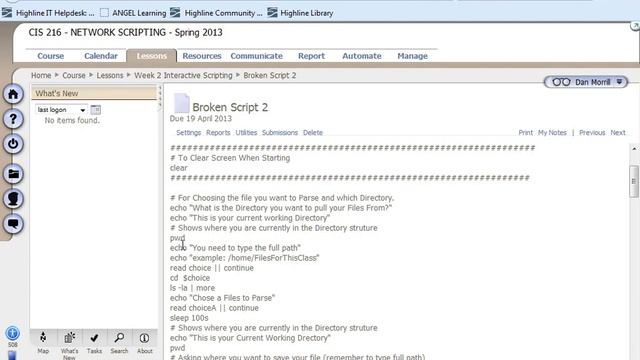
Task: Open the chat bubble icon in sidebar
Action: 13,224
